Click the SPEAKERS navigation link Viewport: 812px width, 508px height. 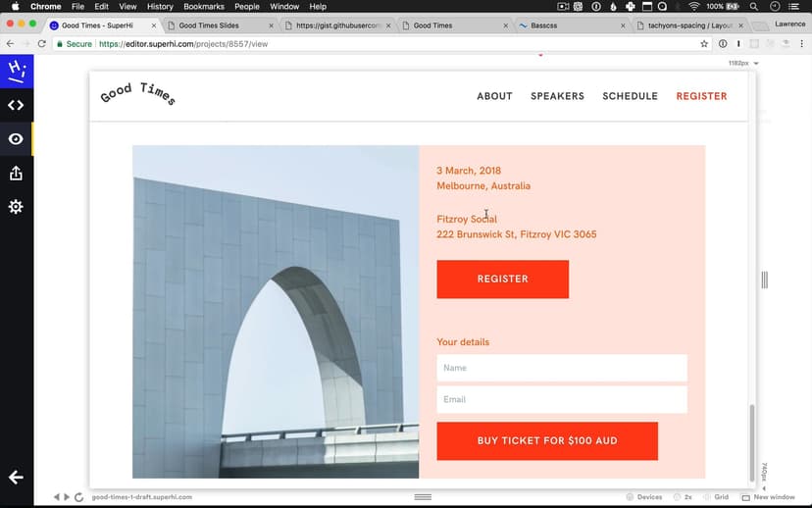557,96
